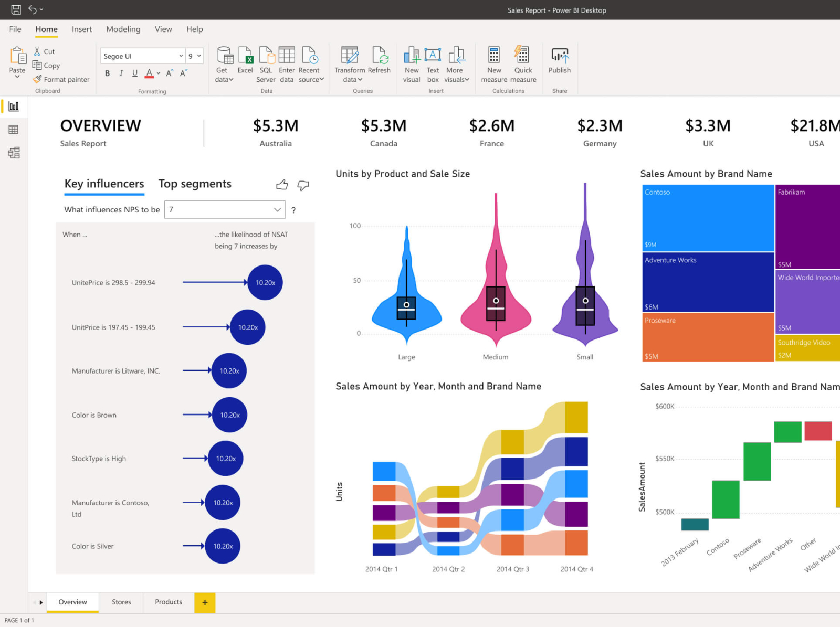
Task: Click the decrease font size icon
Action: pos(183,73)
